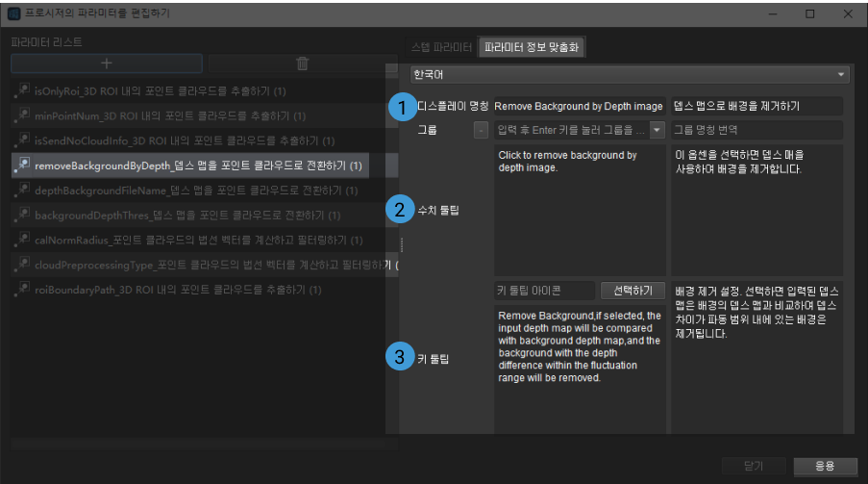Click Korean value tooltip translation text area
Screen dimensions: 868x484
click(756, 210)
